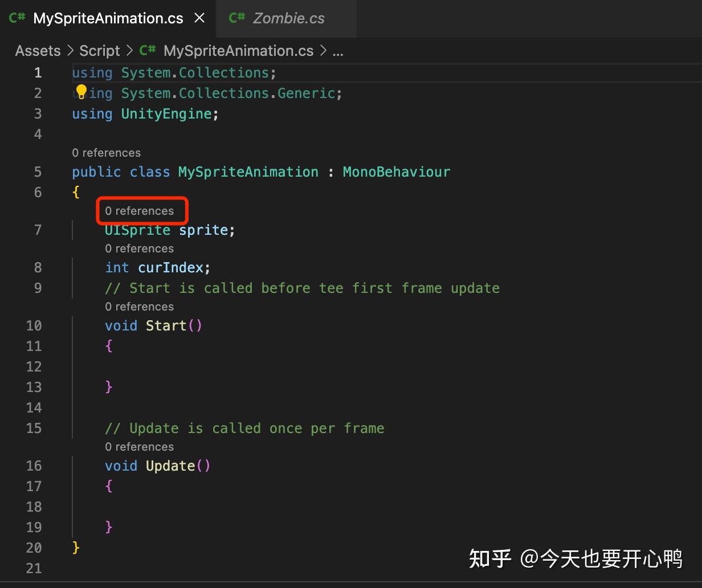702x588 pixels.
Task: Close the MySpriteAnimation.cs tab
Action: coord(199,18)
